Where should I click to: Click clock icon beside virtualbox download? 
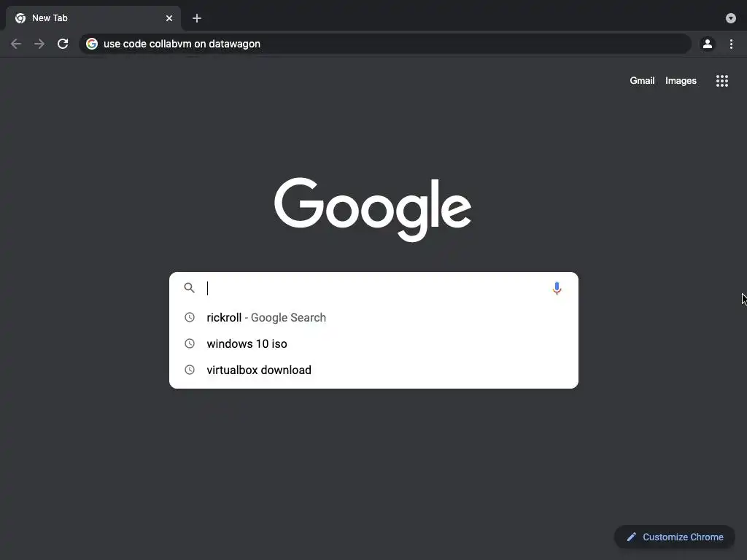[190, 370]
